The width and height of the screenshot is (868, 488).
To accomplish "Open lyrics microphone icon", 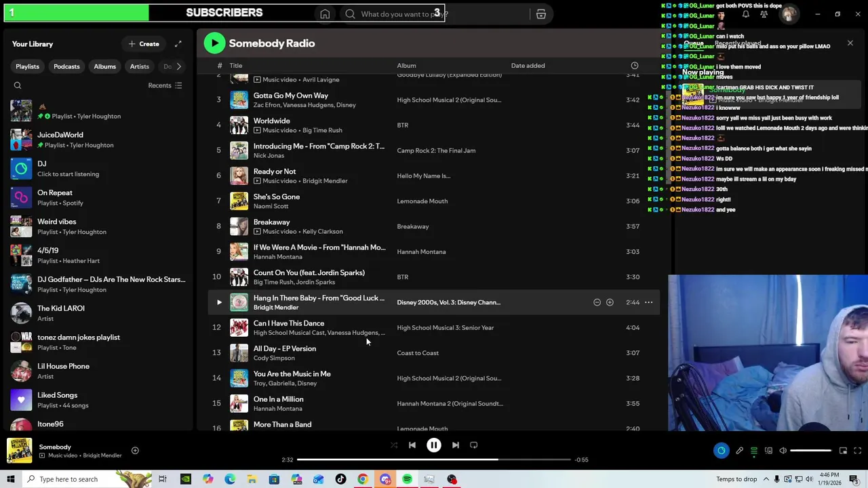I will [x=739, y=451].
